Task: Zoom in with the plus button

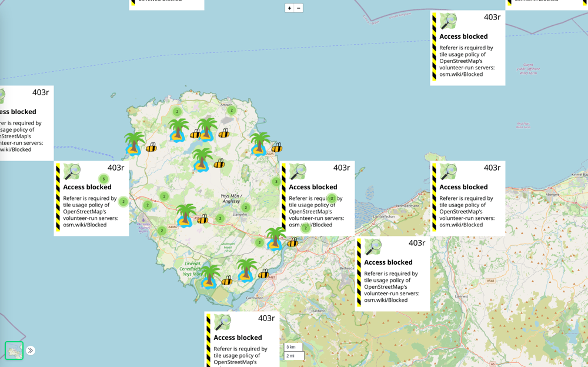Action: click(x=289, y=8)
